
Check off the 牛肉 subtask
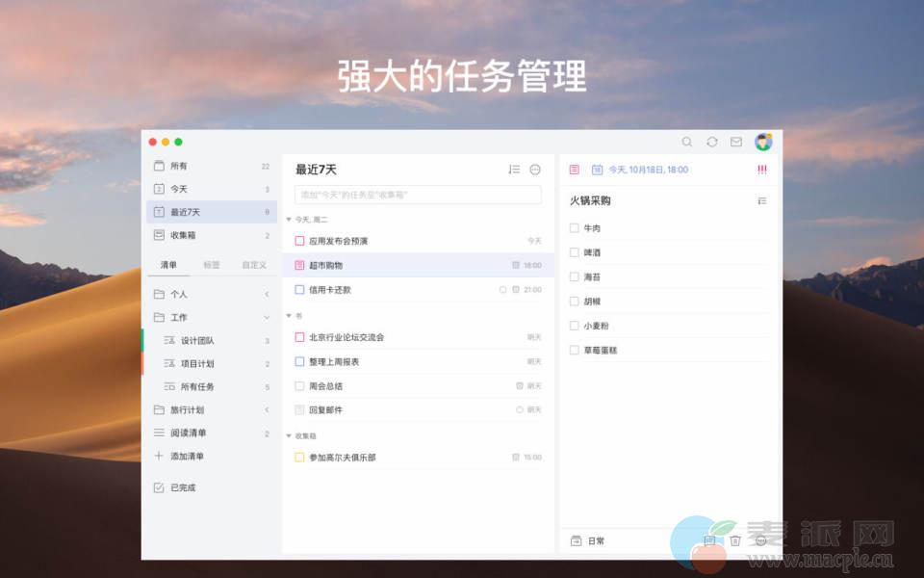[x=575, y=228]
